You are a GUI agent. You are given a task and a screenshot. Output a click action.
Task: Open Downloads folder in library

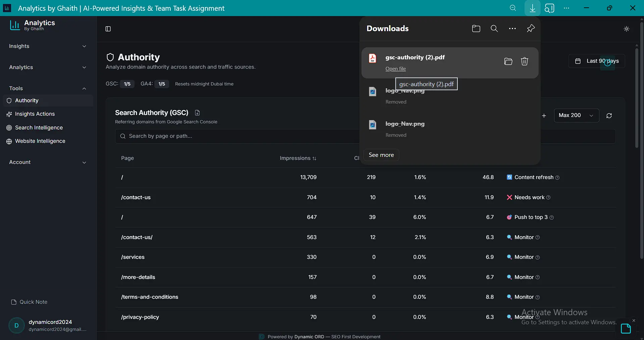click(x=476, y=29)
